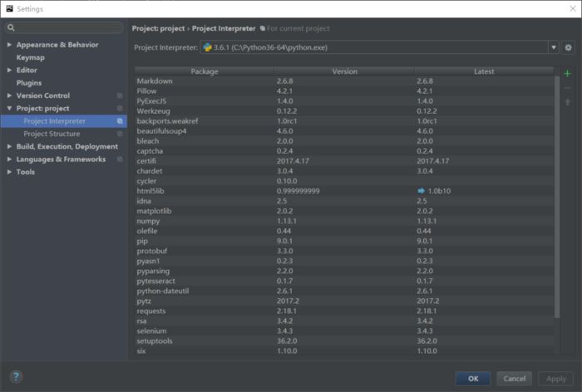
Task: Select the pip package row
Action: [344, 241]
